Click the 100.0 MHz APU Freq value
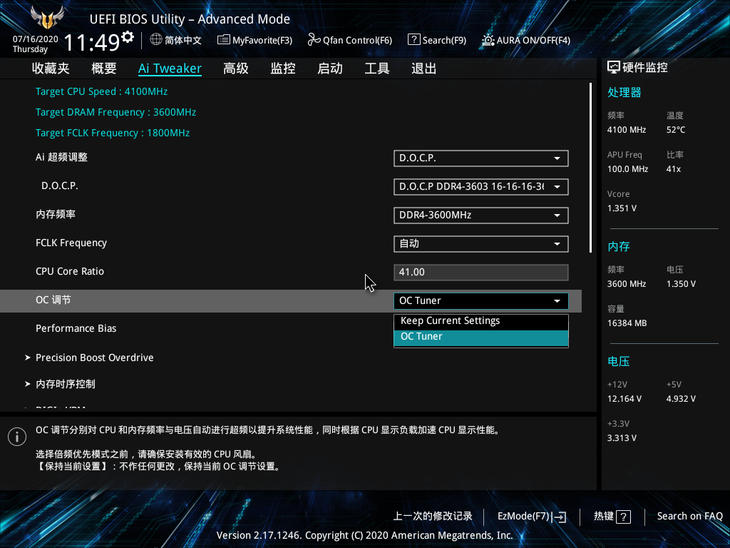 click(x=627, y=169)
